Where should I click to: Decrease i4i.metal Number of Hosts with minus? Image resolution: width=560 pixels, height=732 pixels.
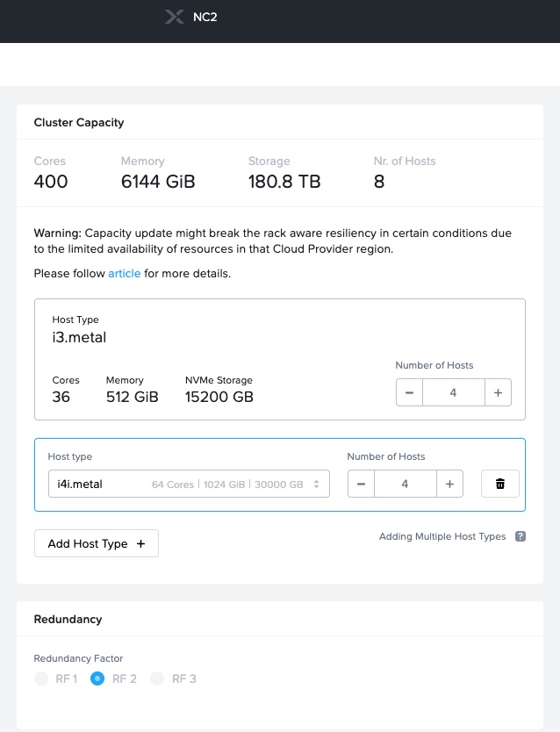361,483
